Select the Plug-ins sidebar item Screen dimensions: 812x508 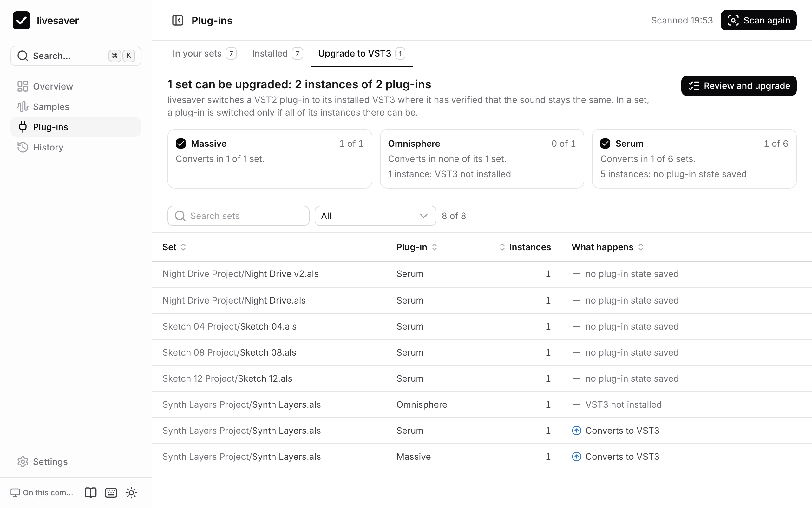tap(76, 127)
